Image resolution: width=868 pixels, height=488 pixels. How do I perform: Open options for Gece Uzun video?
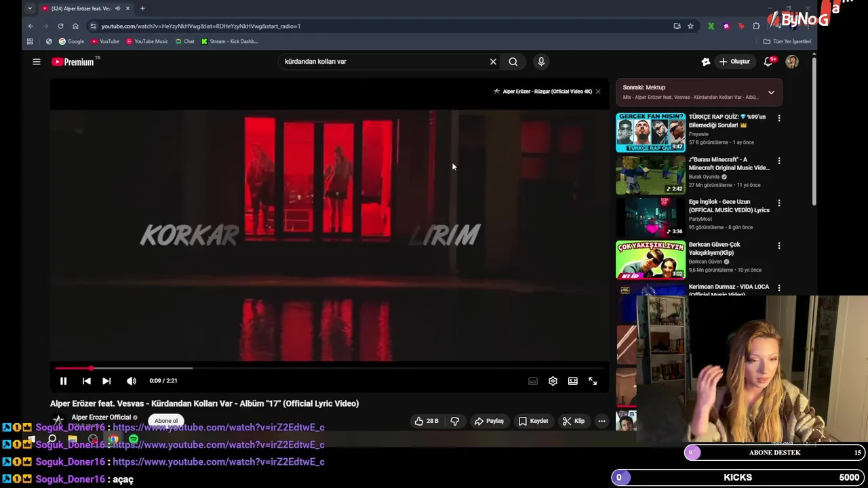pyautogui.click(x=779, y=203)
